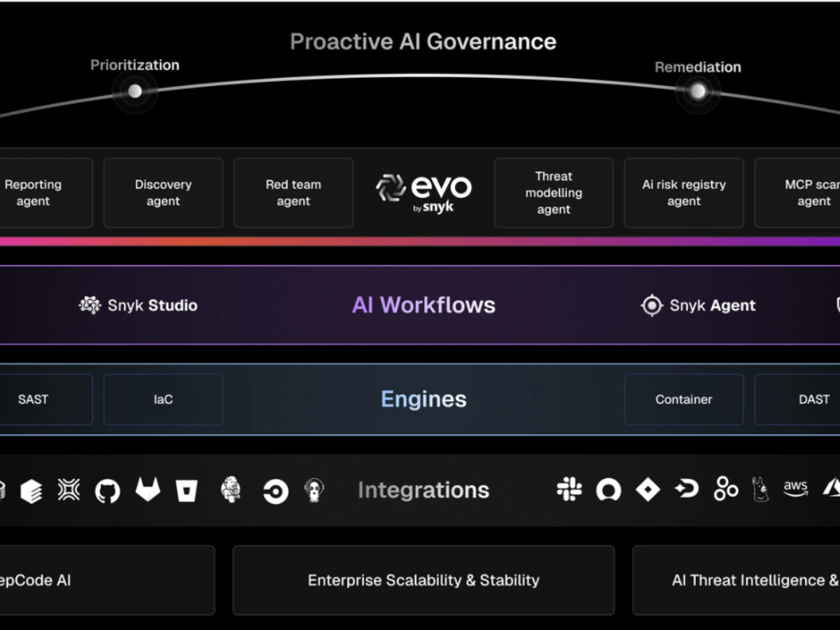
Task: Open the Discovery agent card
Action: pyautogui.click(x=163, y=192)
